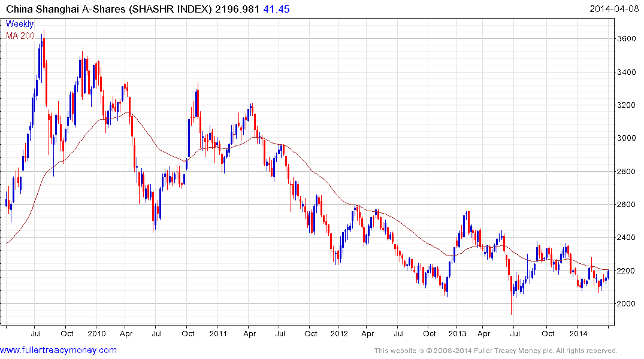644x359 pixels.
Task: Click the 2010 year label on time axis
Action: [96, 333]
